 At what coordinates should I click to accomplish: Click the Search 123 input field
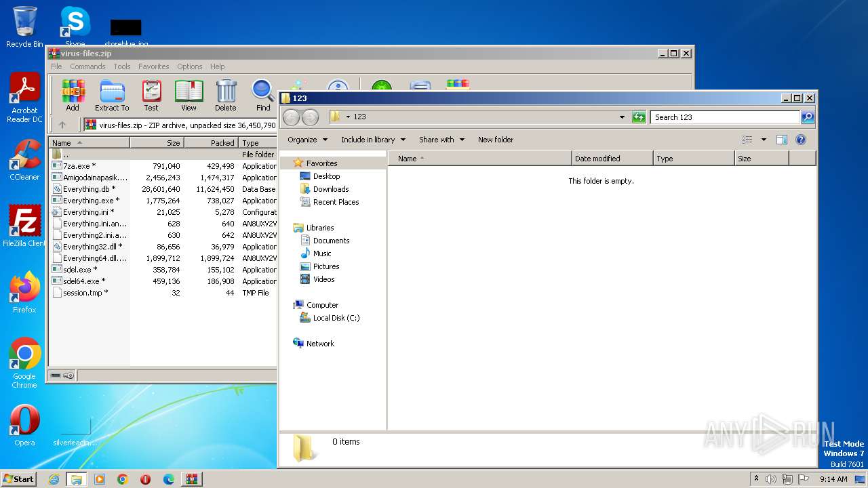(725, 117)
